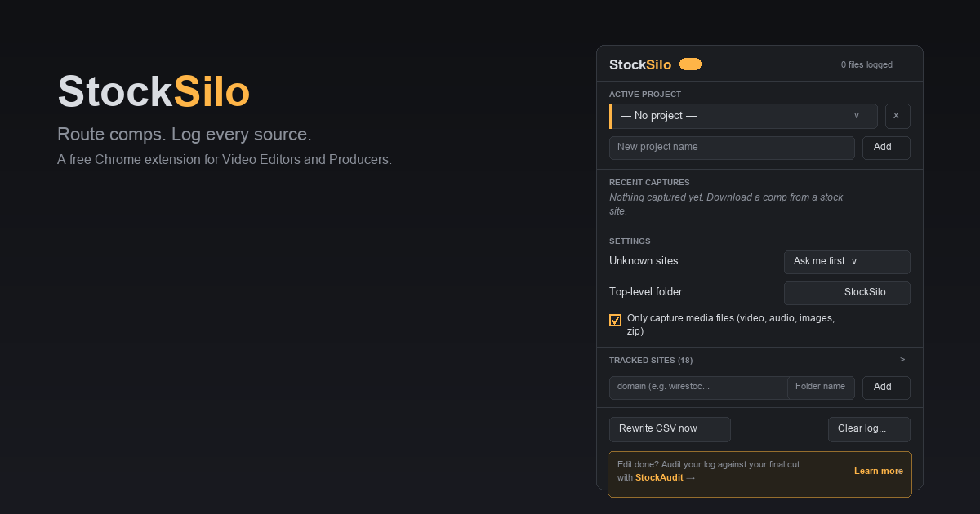The width and height of the screenshot is (980, 514).
Task: Click the Rewrite CSV now button
Action: pyautogui.click(x=670, y=429)
